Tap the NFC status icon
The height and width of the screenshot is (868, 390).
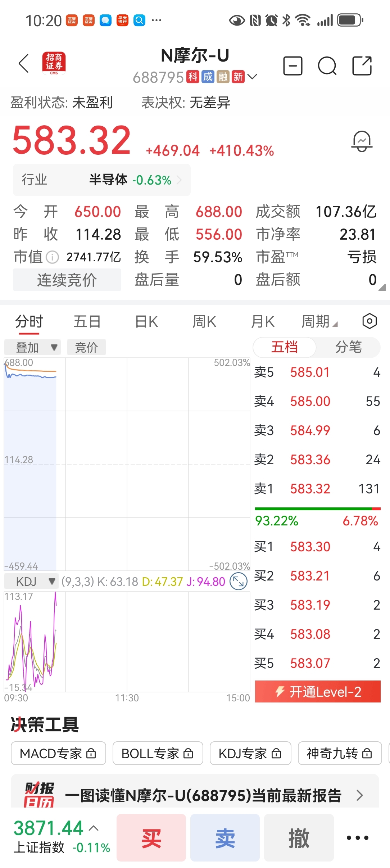(x=255, y=21)
